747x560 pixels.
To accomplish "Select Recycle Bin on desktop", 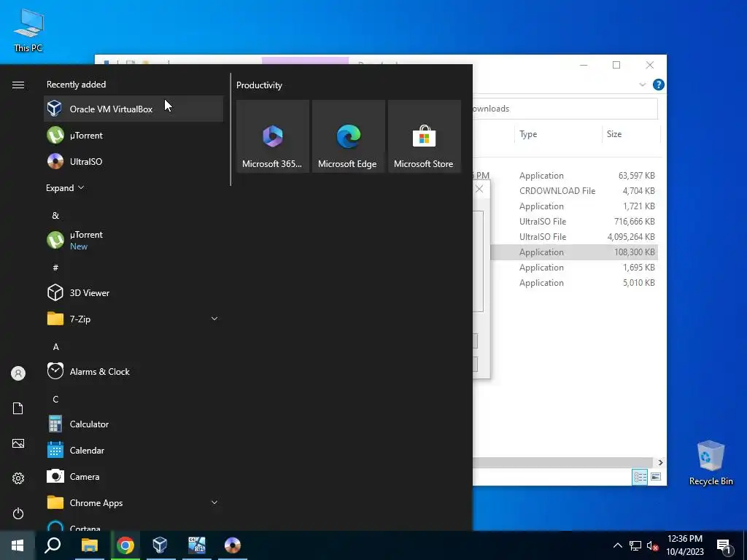I will pyautogui.click(x=711, y=463).
